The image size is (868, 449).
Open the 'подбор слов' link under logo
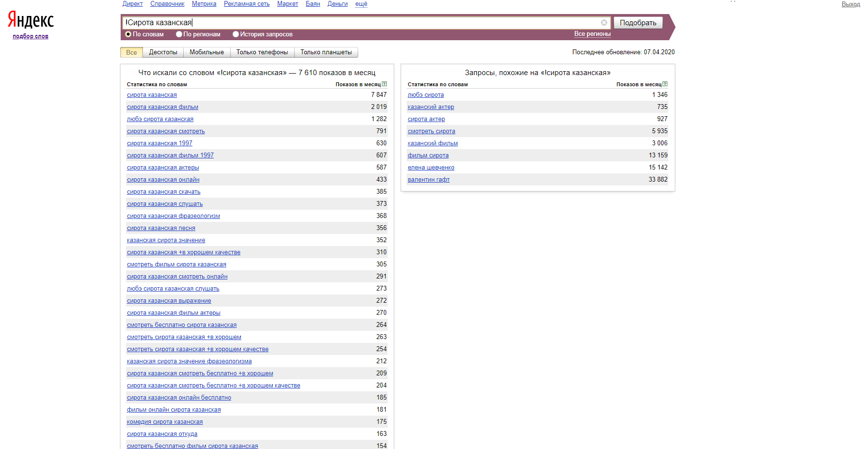point(31,36)
